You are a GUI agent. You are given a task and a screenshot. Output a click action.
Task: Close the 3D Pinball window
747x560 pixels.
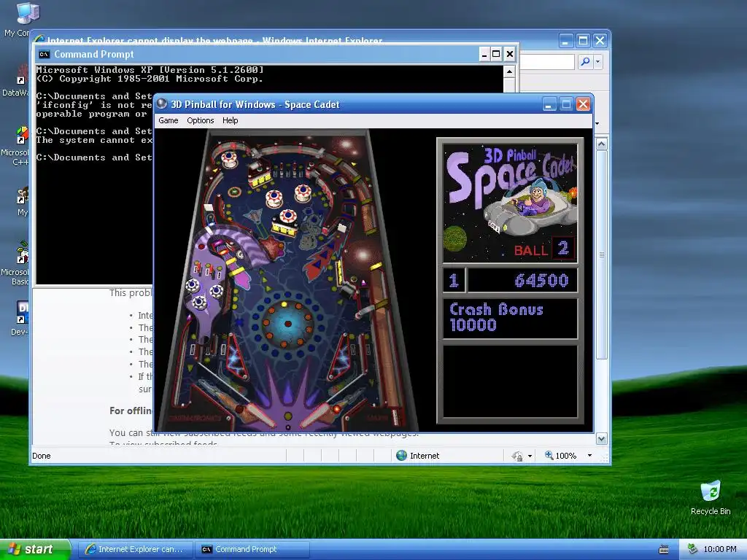[583, 104]
